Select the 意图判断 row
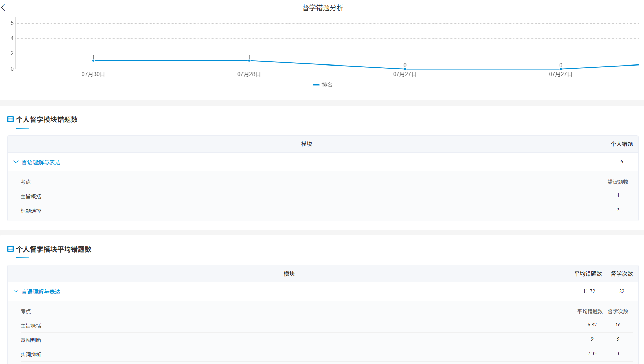 327,340
